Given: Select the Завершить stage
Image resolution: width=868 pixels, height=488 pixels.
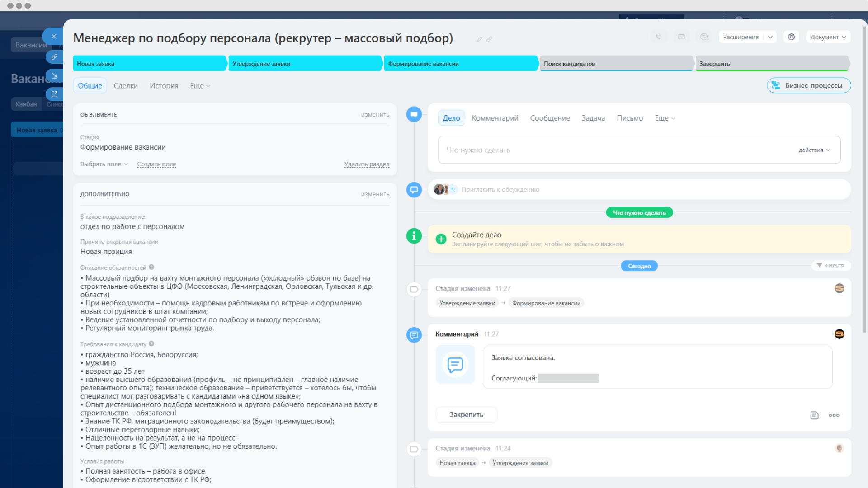Looking at the screenshot, I should pyautogui.click(x=772, y=63).
